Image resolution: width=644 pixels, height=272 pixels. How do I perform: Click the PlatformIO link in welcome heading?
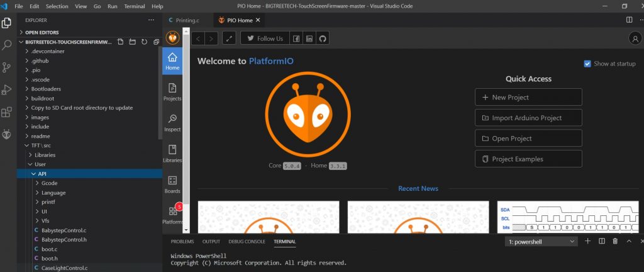tap(271, 61)
